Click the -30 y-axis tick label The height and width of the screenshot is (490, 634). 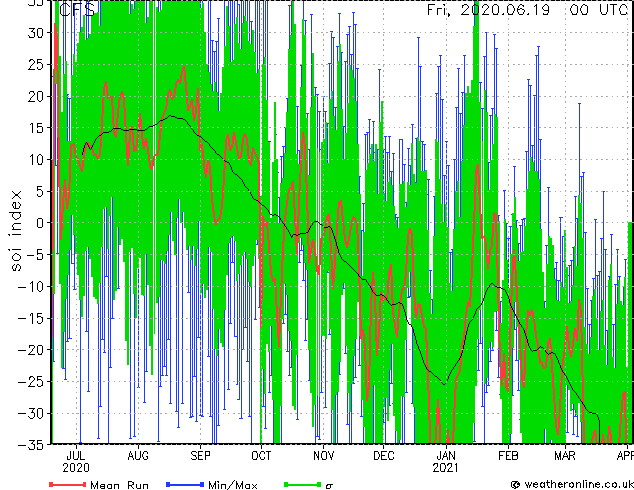click(31, 413)
